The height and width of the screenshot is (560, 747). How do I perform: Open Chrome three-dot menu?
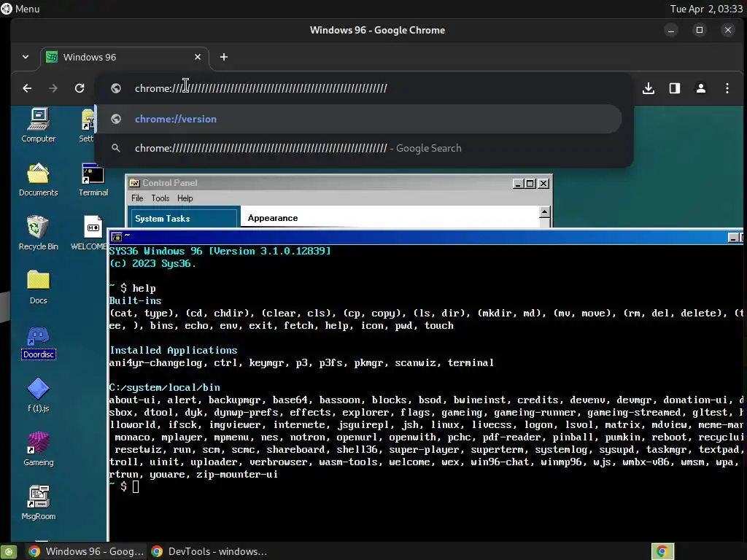click(727, 88)
